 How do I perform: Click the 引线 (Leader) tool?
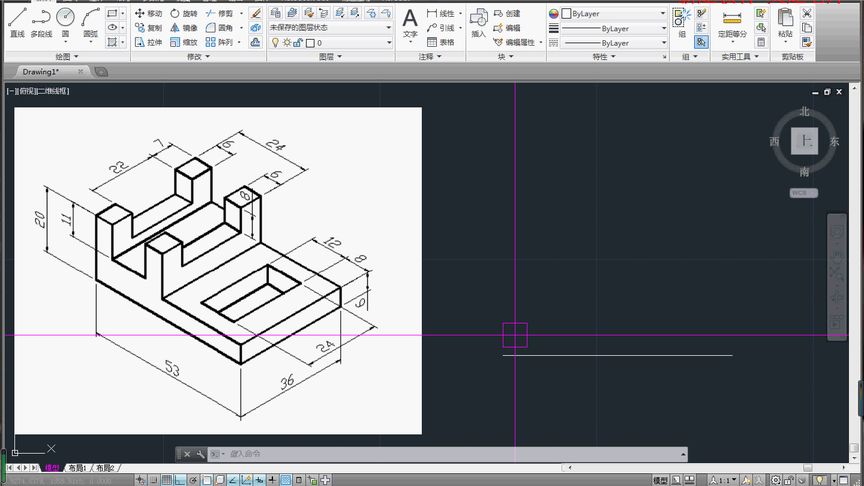[x=441, y=28]
